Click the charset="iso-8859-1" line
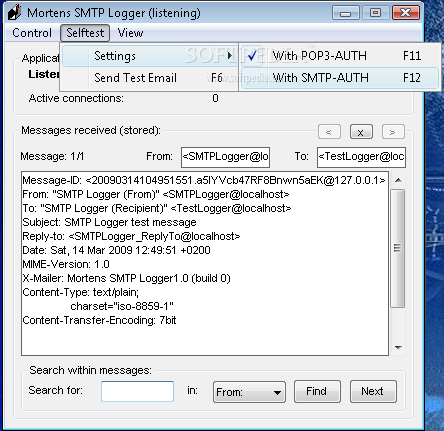 point(122,306)
